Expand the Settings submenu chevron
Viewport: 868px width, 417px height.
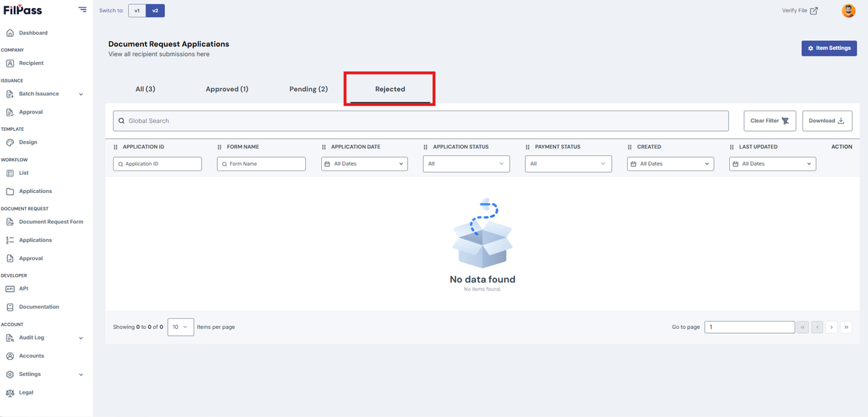[x=81, y=374]
